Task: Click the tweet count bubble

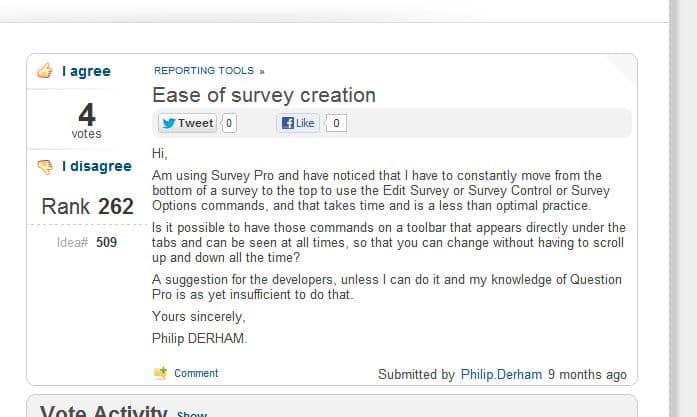Action: tap(230, 123)
